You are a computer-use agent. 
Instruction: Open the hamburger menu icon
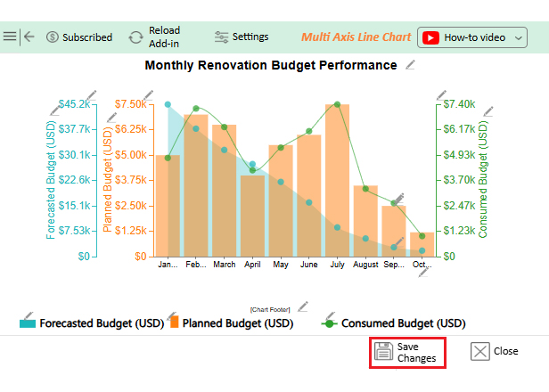10,37
